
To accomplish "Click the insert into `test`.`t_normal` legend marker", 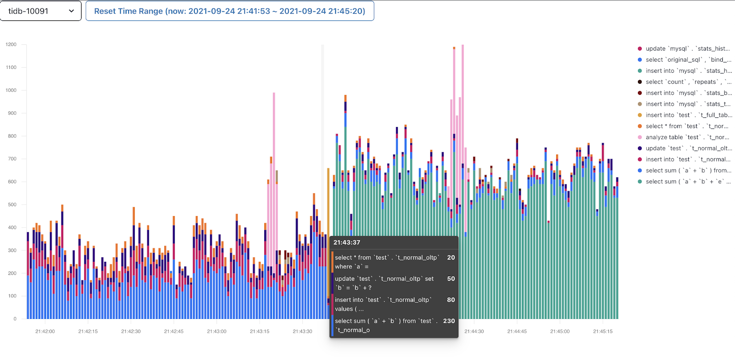I will pos(639,159).
